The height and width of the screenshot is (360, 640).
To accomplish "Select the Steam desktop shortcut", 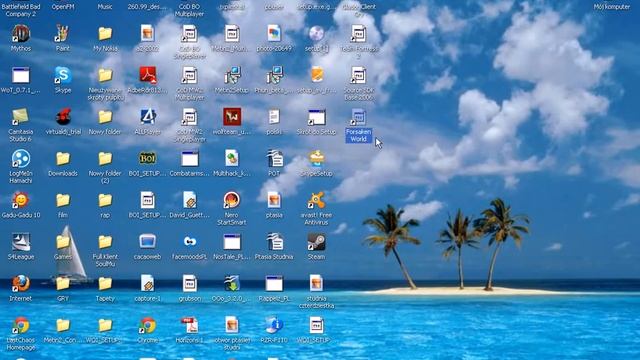I will 316,242.
